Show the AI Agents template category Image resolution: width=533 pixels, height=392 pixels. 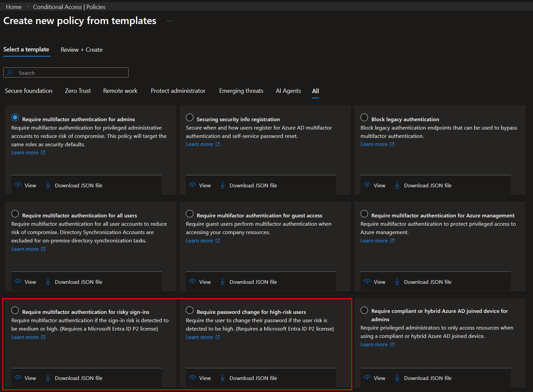click(x=288, y=91)
